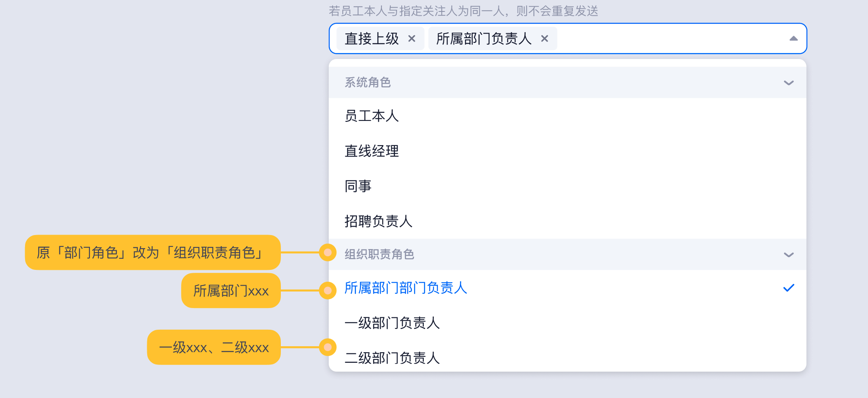
Task: Click the 原「部门角色」改为「组织职责角色」 annotation
Action: pos(153,253)
